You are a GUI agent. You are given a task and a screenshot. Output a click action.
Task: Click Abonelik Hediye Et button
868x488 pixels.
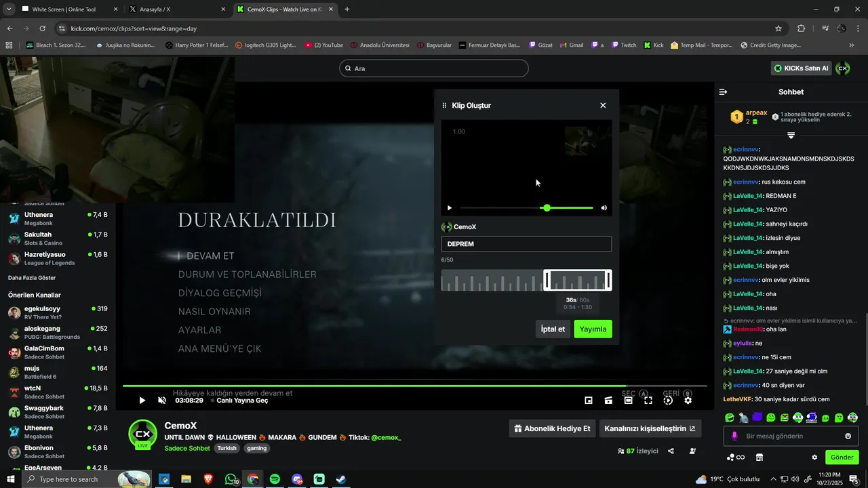click(x=552, y=428)
